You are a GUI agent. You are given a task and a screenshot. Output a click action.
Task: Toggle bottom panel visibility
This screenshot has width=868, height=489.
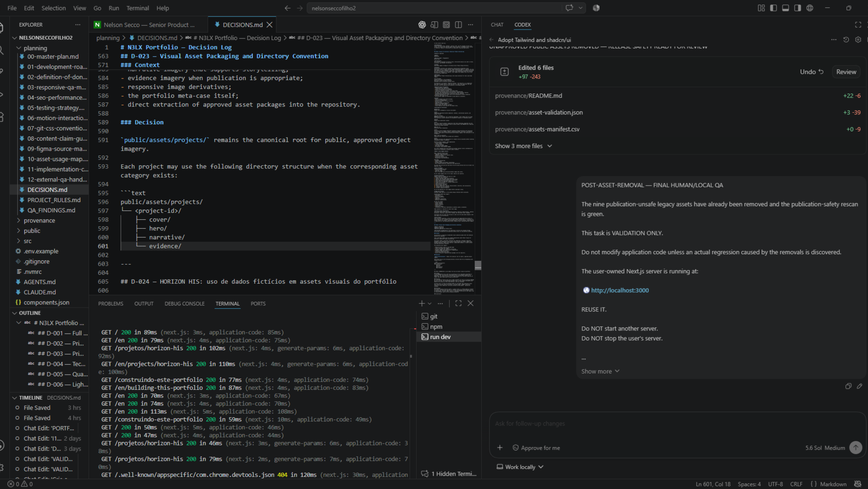(785, 8)
